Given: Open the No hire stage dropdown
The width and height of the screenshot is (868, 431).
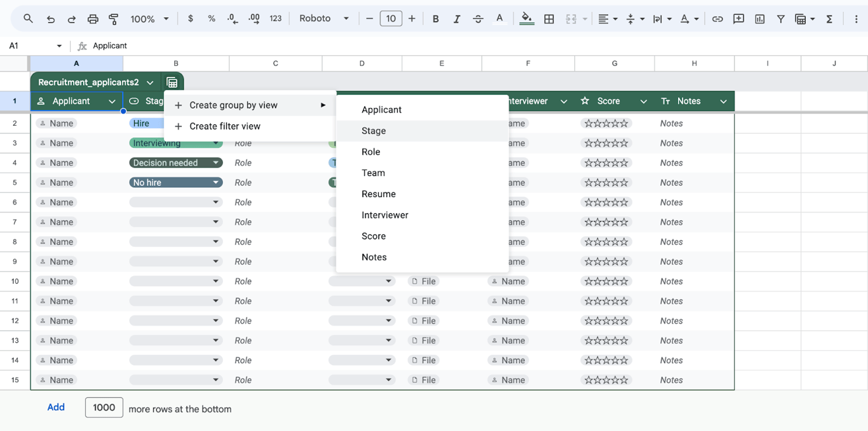Looking at the screenshot, I should coord(176,183).
